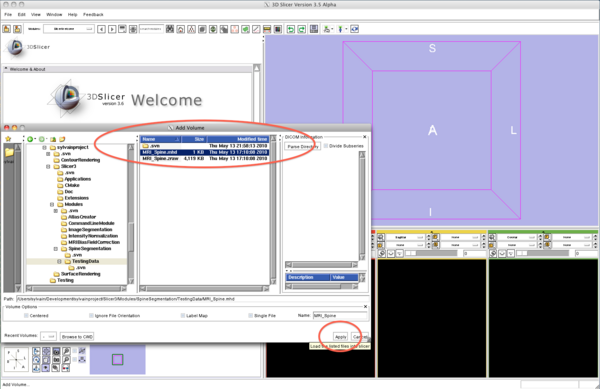The height and width of the screenshot is (389, 600).
Task: Click the redo icon in the toolbar
Action: pyautogui.click(x=302, y=29)
